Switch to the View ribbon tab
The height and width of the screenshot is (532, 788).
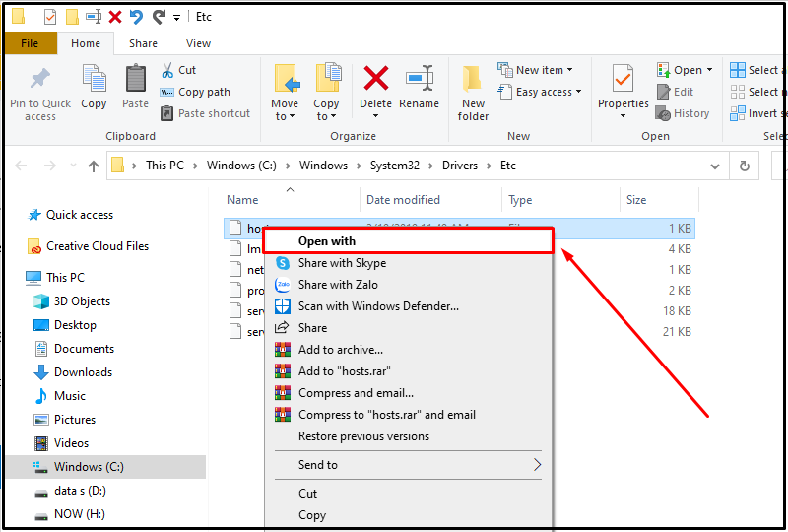point(199,43)
